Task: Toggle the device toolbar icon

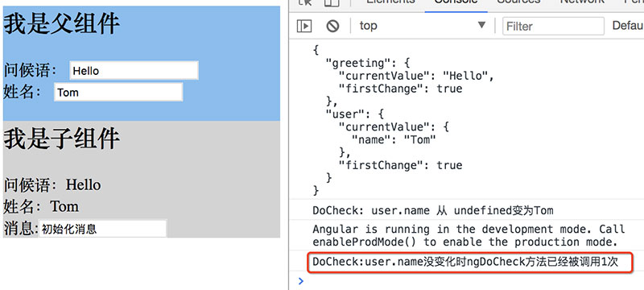Action: click(332, 2)
